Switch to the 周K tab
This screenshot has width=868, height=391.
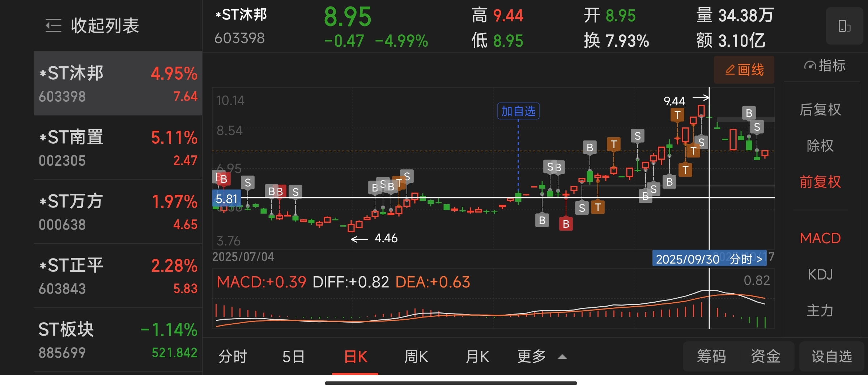416,357
